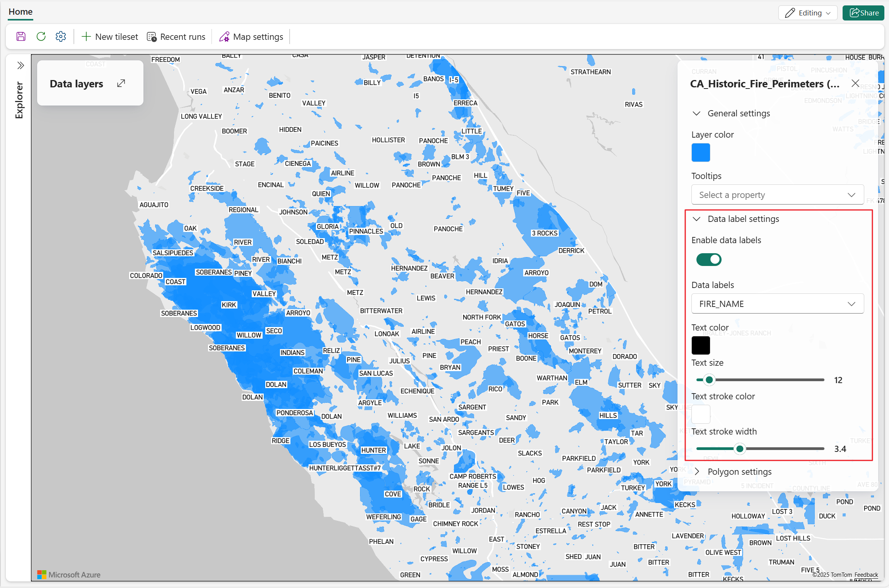Open the Tooltips Select a property dropdown
The width and height of the screenshot is (889, 588).
pyautogui.click(x=777, y=195)
